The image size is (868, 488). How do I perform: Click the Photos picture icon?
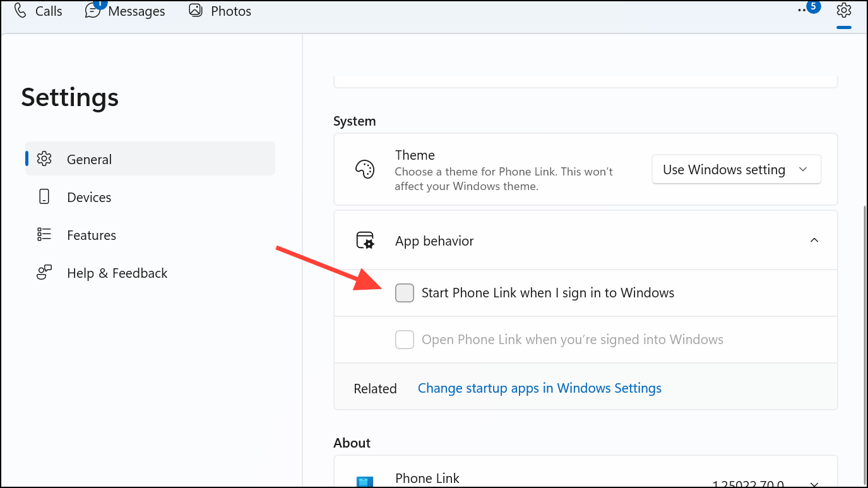(x=196, y=11)
